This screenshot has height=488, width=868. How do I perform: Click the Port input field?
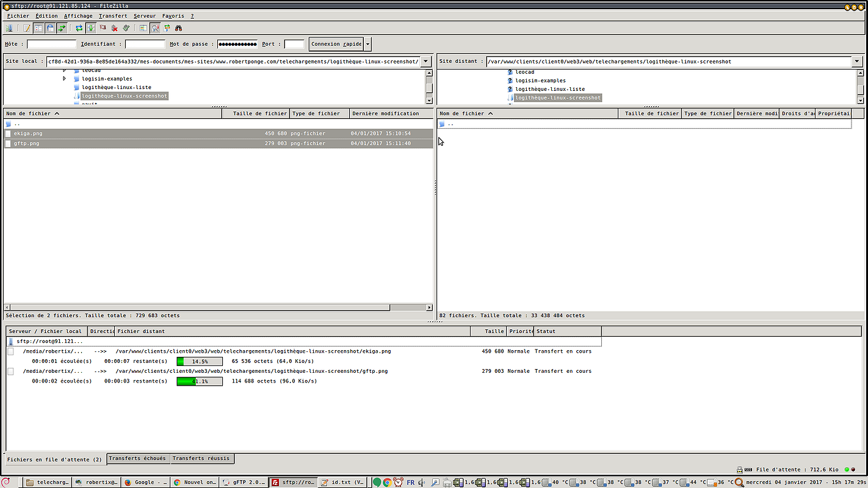(294, 44)
